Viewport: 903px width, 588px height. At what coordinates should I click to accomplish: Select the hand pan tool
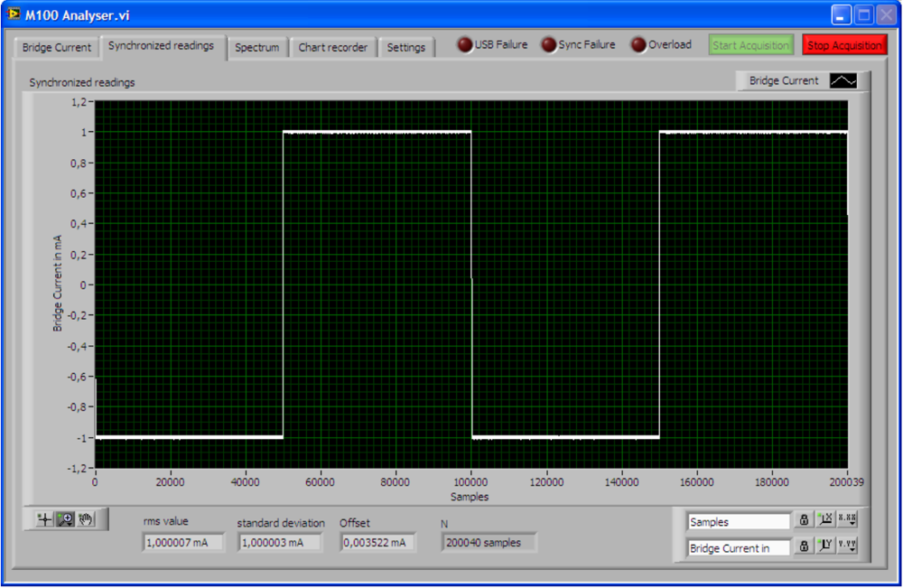coord(86,519)
